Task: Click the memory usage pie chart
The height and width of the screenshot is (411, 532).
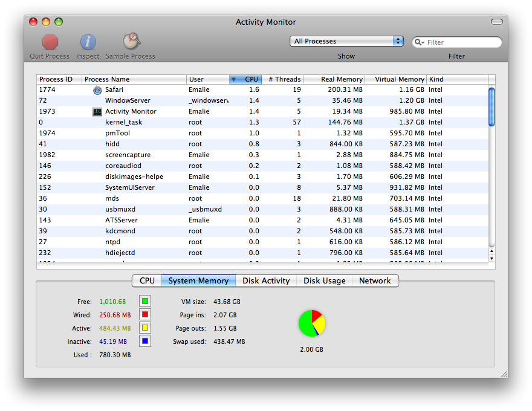Action: (312, 323)
